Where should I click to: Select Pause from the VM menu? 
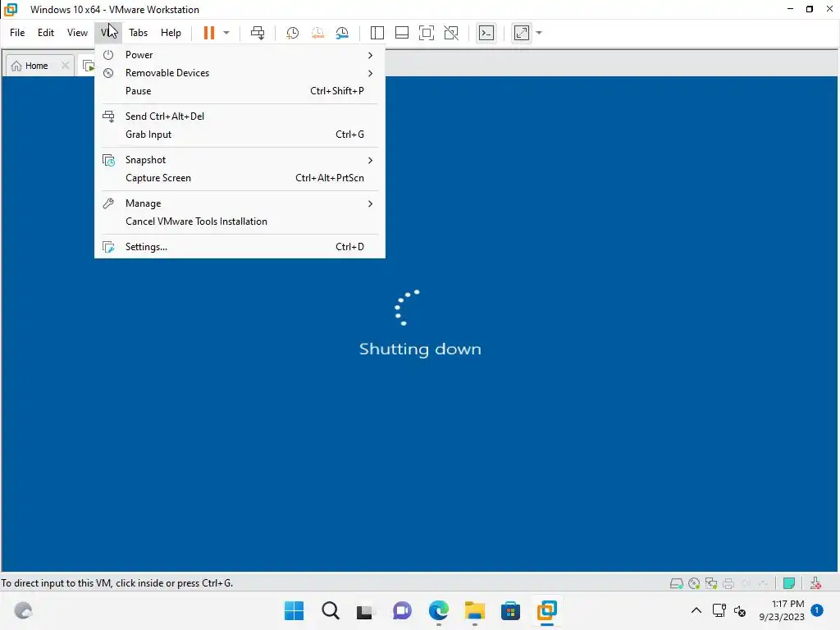[x=240, y=91]
